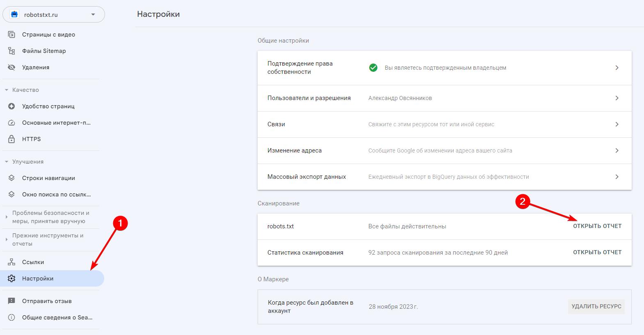
Task: Open report for robots.txt
Action: (597, 226)
